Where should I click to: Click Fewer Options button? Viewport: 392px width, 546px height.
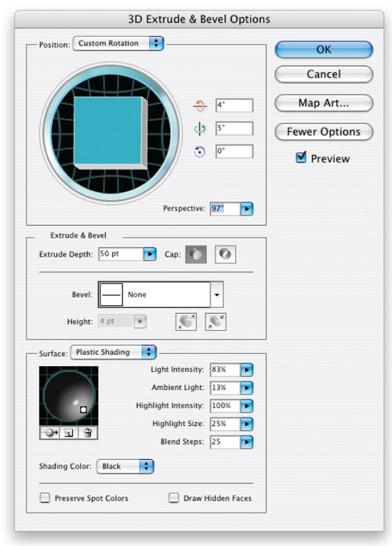[x=324, y=132]
